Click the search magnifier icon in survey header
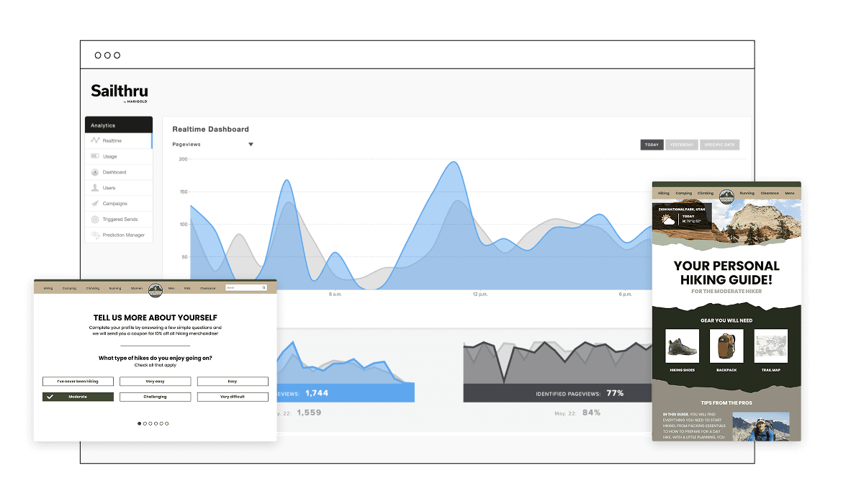 264,288
